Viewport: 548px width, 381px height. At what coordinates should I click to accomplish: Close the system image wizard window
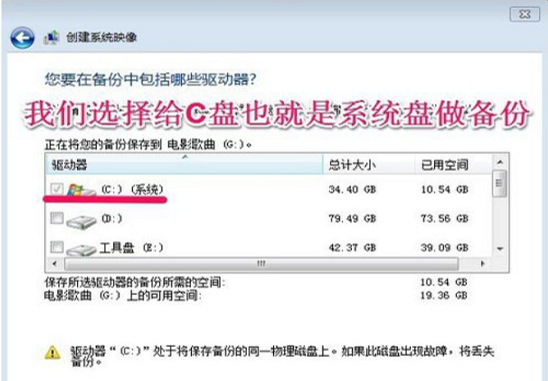coord(525,14)
